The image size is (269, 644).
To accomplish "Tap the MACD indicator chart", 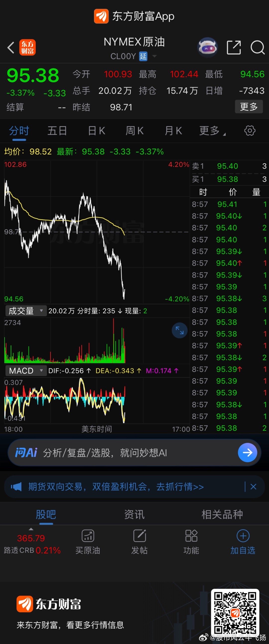I will pyautogui.click(x=97, y=401).
